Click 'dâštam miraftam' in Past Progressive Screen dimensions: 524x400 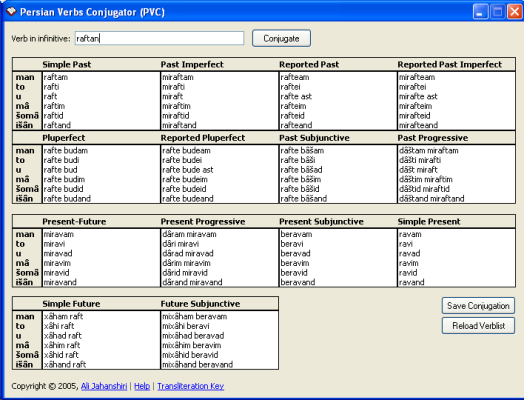[429, 151]
